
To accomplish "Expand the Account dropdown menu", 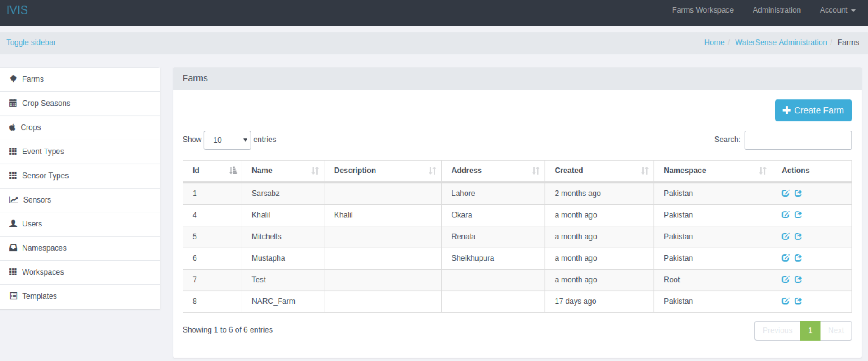I will [837, 10].
